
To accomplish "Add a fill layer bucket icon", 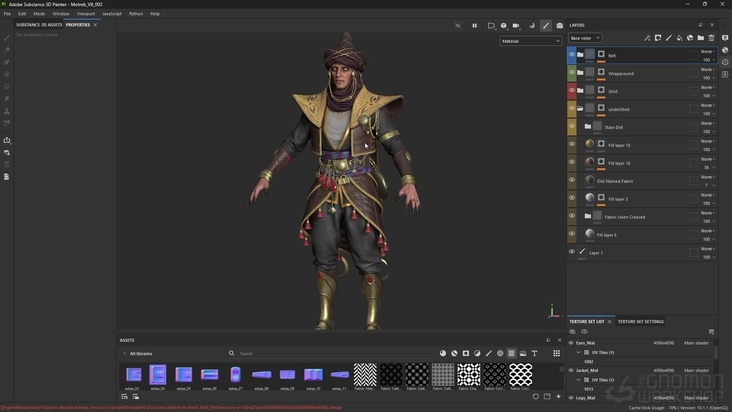I will (679, 38).
